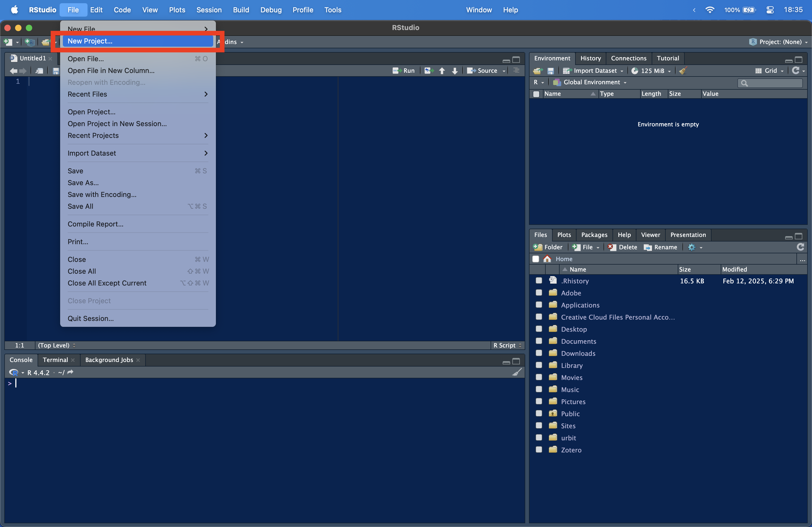Tick the checkbox for Adobe folder
Image resolution: width=812 pixels, height=527 pixels.
pyautogui.click(x=539, y=292)
